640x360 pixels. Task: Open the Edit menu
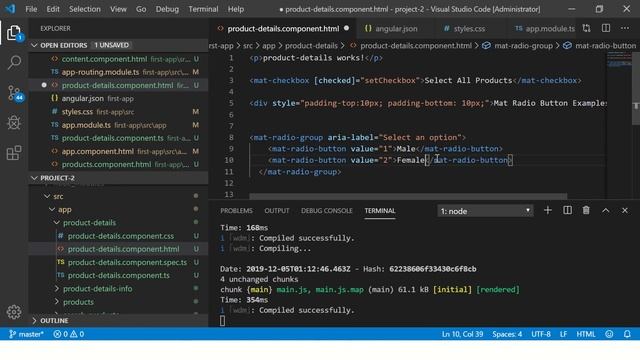coord(53,9)
